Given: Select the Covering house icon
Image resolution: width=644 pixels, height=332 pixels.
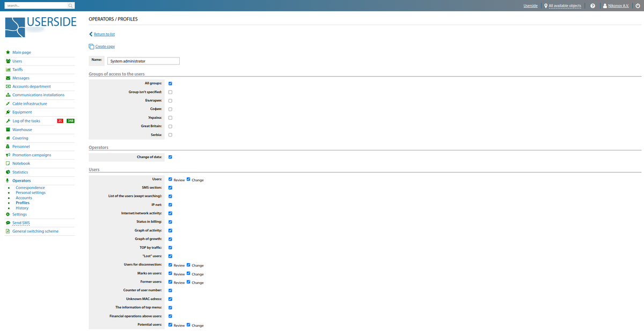Looking at the screenshot, I should click(x=8, y=138).
